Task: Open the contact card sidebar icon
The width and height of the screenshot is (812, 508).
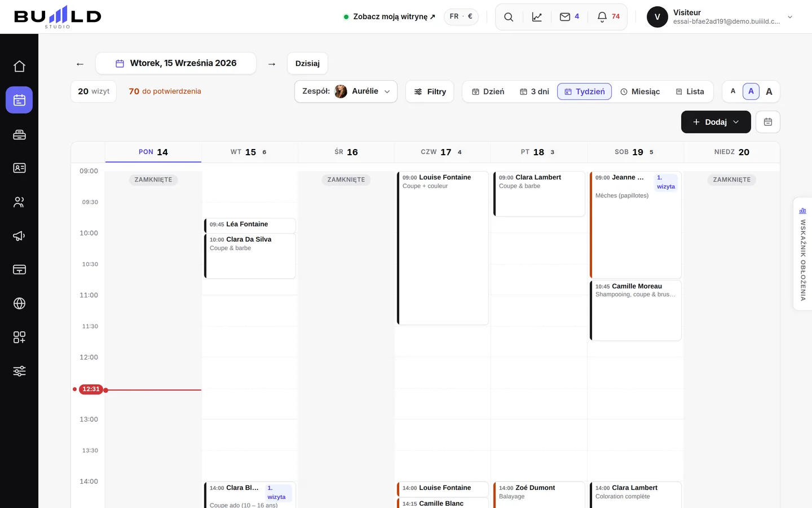Action: (x=19, y=168)
